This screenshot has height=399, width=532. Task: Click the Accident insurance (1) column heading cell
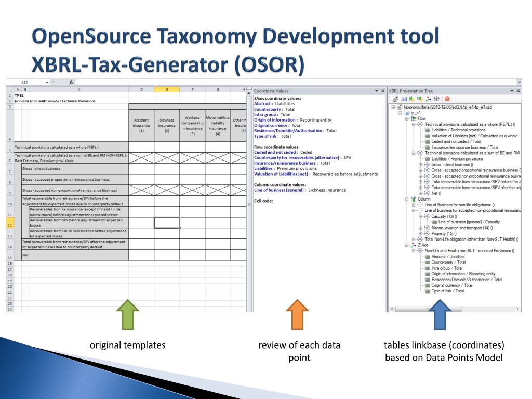coord(141,126)
